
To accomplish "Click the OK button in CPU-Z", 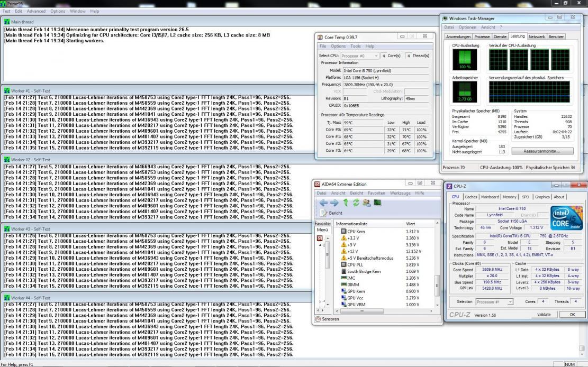I will pos(572,315).
